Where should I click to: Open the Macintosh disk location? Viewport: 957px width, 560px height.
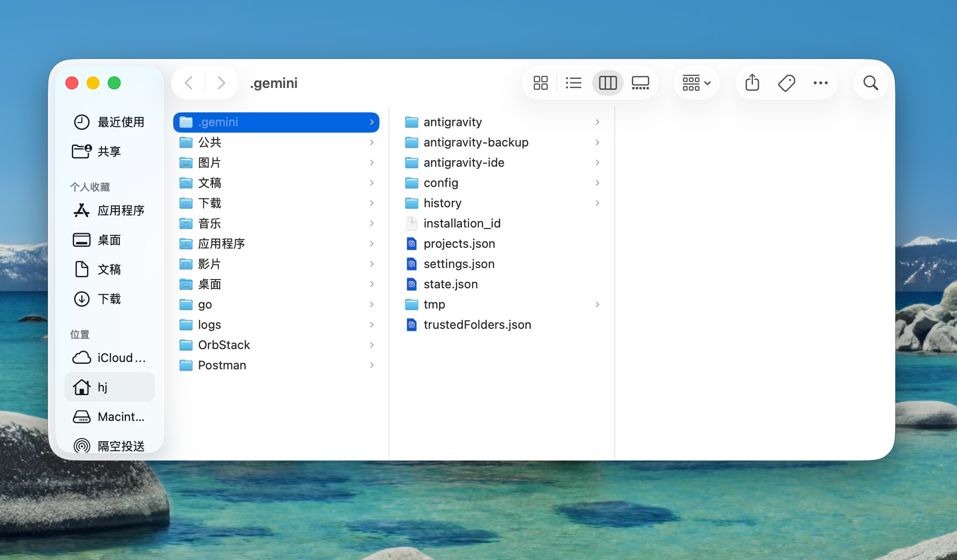[x=109, y=417]
